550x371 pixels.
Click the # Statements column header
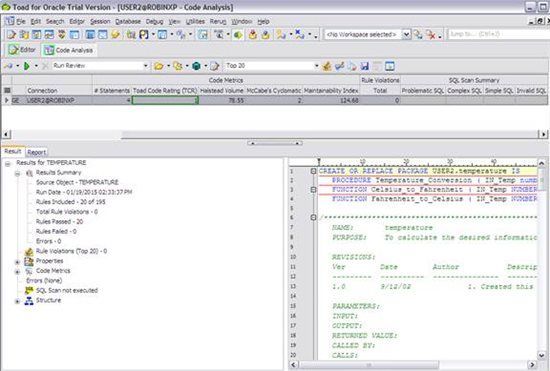(112, 90)
